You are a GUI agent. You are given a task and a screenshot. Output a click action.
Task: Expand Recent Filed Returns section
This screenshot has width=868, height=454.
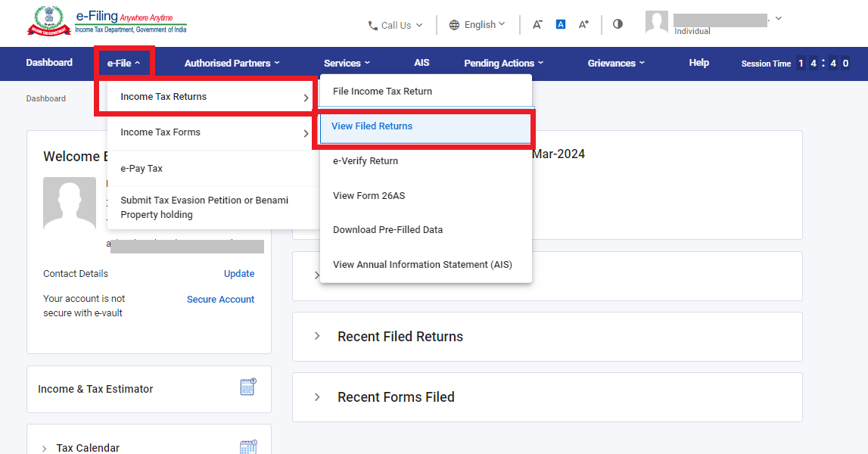pos(317,336)
